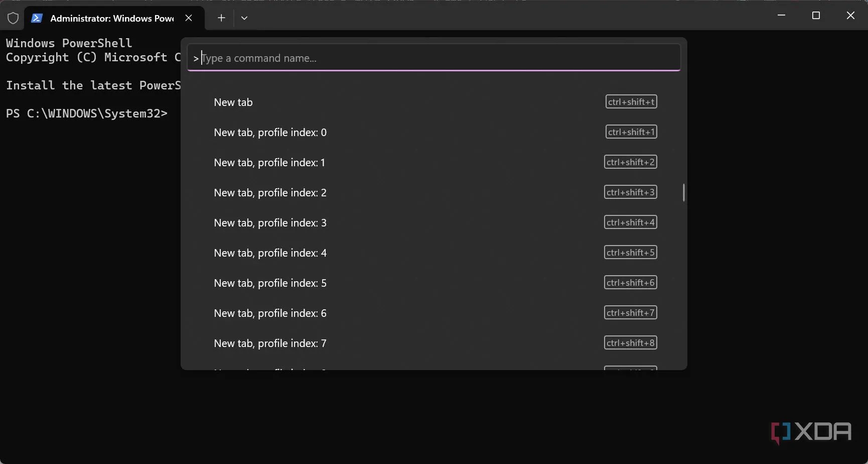Activate "New tab, profile index: 7"
Viewport: 868px width, 464px height.
tap(270, 343)
